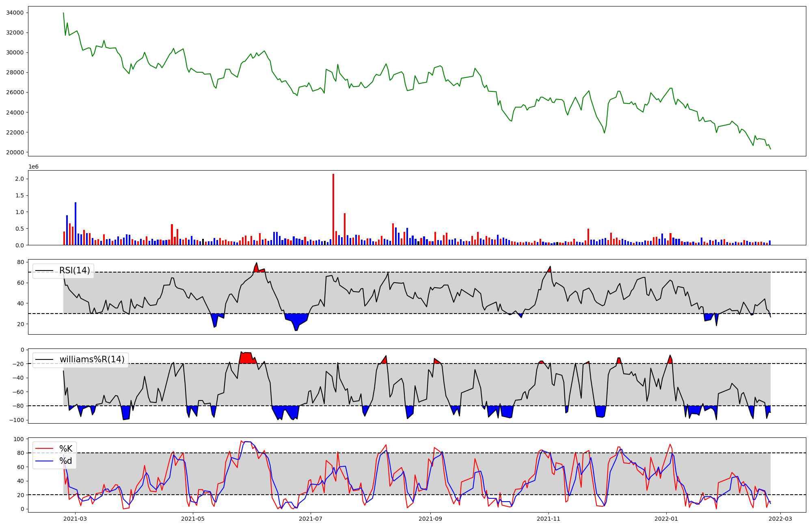Click the 20000 price axis label
The width and height of the screenshot is (812, 528).
click(15, 152)
